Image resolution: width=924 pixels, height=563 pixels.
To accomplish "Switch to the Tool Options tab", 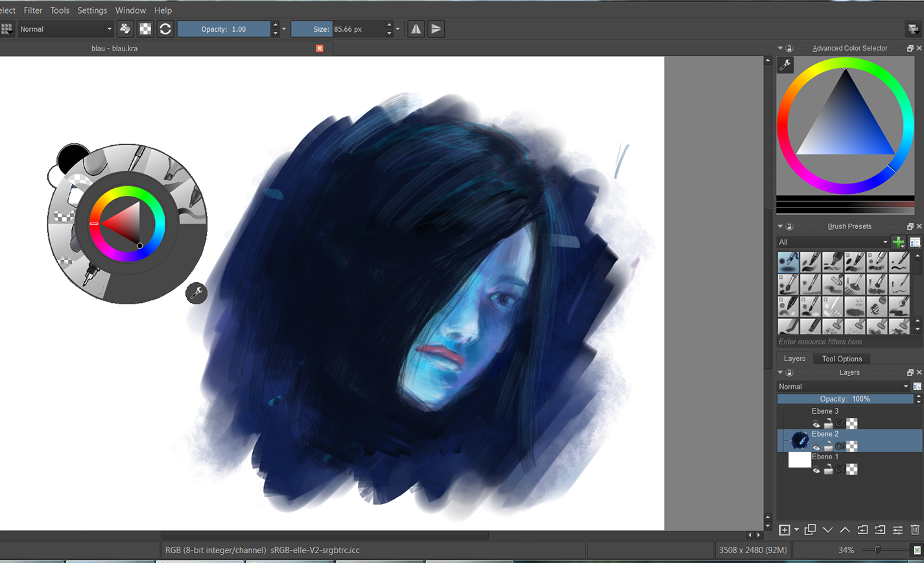I will click(x=842, y=359).
